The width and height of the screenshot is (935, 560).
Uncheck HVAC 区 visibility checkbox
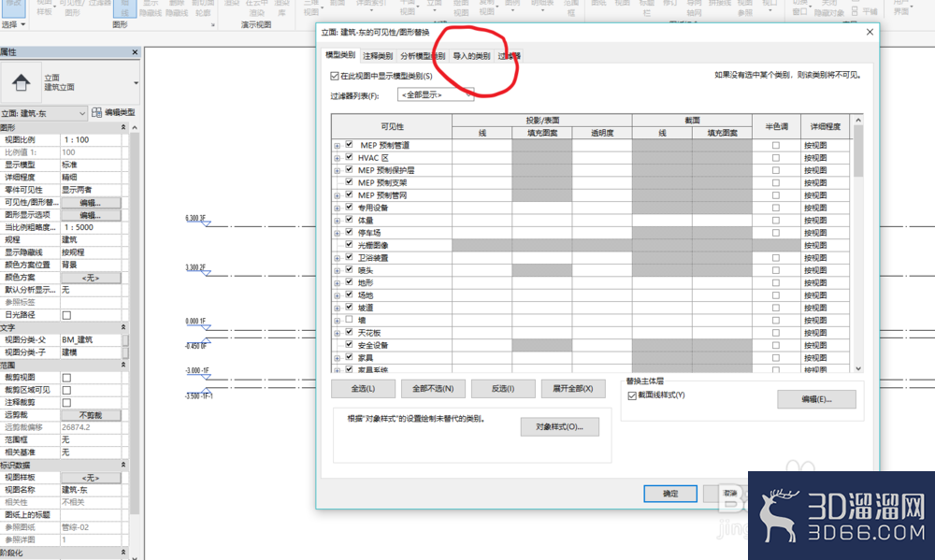(x=350, y=157)
